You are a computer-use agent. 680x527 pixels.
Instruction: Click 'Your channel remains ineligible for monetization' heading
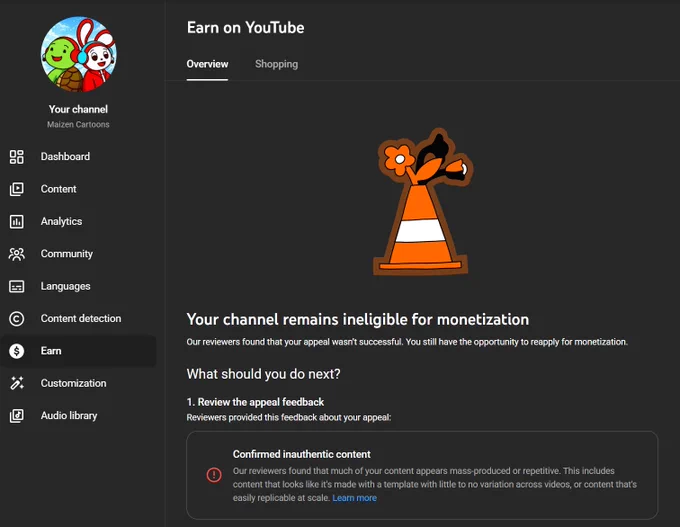[x=358, y=320]
